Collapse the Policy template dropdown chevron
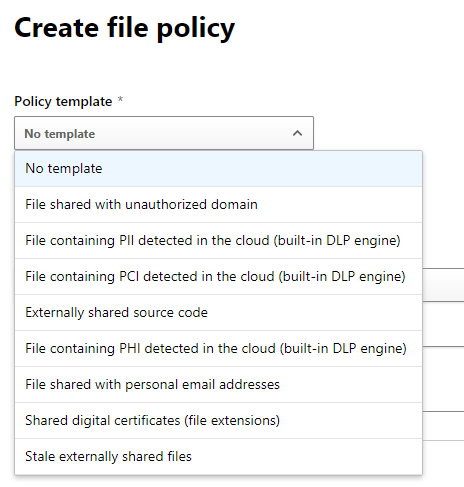The height and width of the screenshot is (487, 464). click(x=297, y=134)
